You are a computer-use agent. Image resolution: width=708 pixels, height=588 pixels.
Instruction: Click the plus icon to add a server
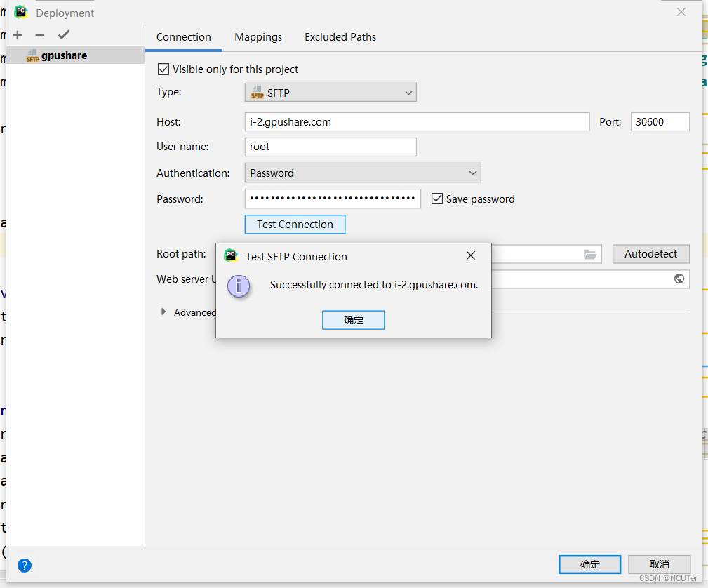(17, 34)
